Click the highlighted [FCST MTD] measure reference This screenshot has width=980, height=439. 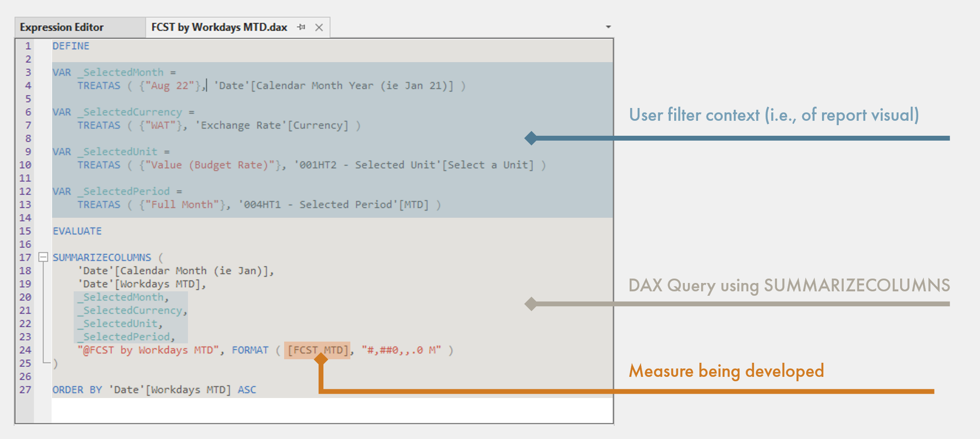click(317, 350)
